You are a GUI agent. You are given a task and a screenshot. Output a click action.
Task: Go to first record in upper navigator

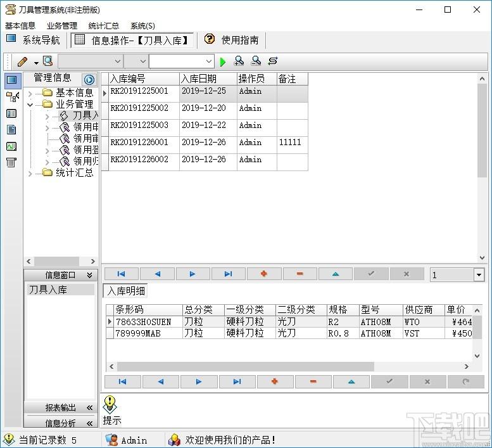point(121,274)
